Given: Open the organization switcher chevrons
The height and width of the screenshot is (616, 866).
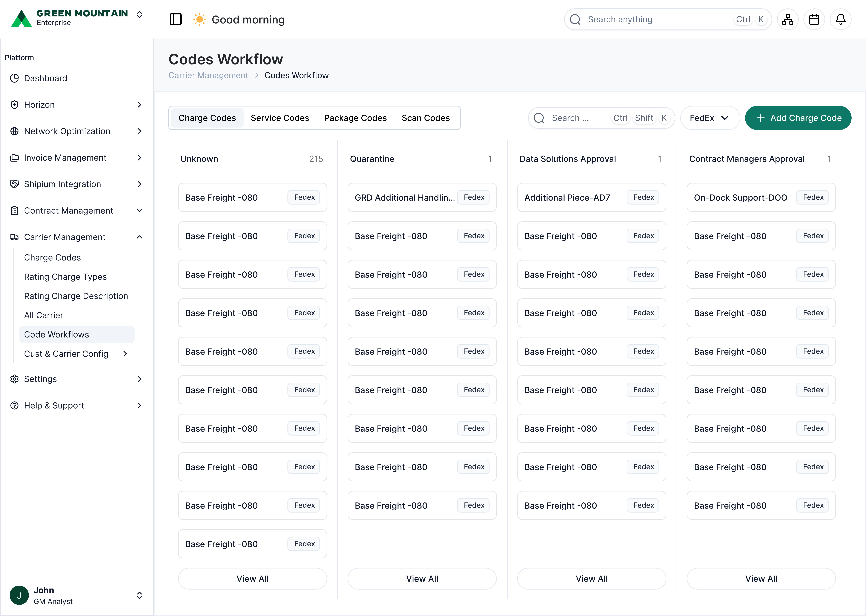Looking at the screenshot, I should click(x=140, y=14).
